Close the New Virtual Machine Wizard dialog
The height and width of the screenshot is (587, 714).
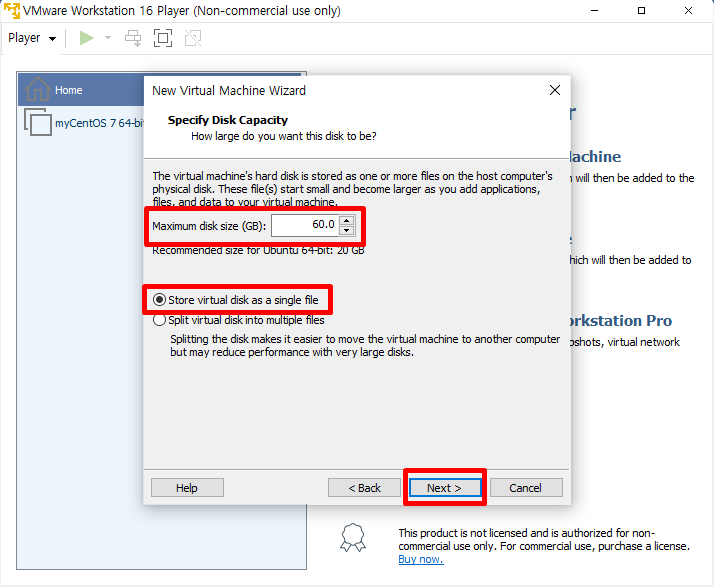coord(555,90)
